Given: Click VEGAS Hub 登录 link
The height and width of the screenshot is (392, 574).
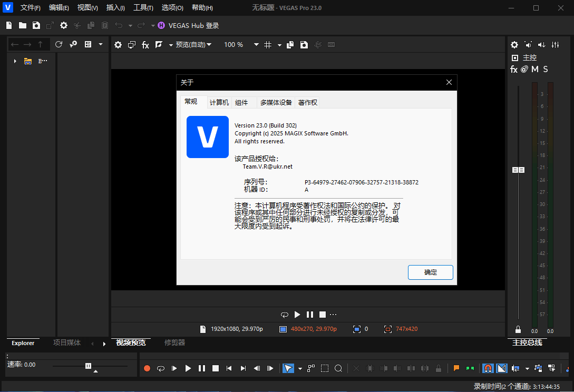Looking at the screenshot, I should (193, 25).
